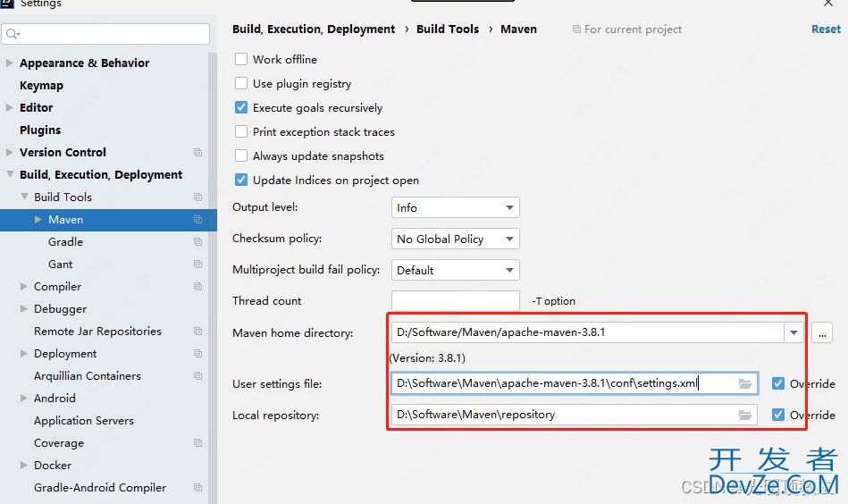Select Coverage in settings tree

point(59,443)
